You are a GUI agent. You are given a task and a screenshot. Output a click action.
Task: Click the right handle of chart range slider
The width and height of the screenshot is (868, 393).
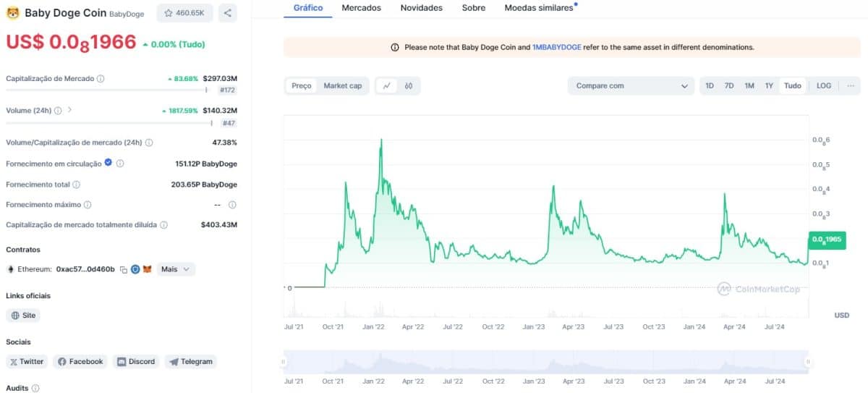808,361
